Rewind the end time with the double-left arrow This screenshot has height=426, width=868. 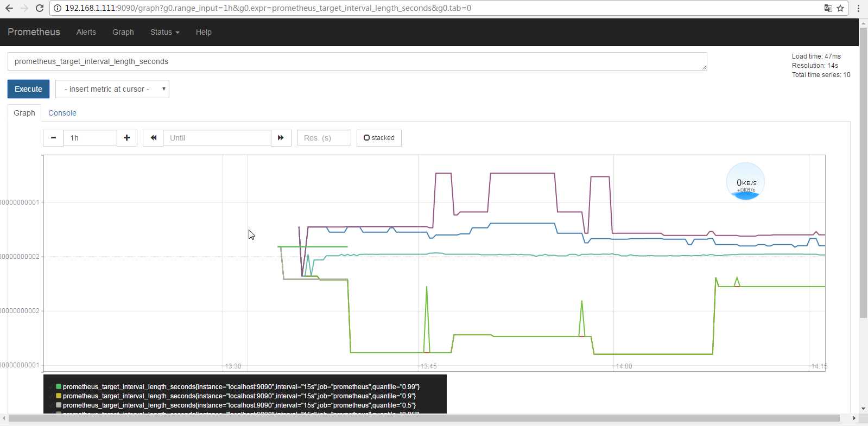click(153, 138)
